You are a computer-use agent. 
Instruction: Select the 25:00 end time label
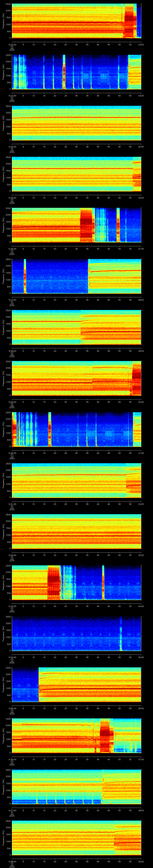point(141,147)
